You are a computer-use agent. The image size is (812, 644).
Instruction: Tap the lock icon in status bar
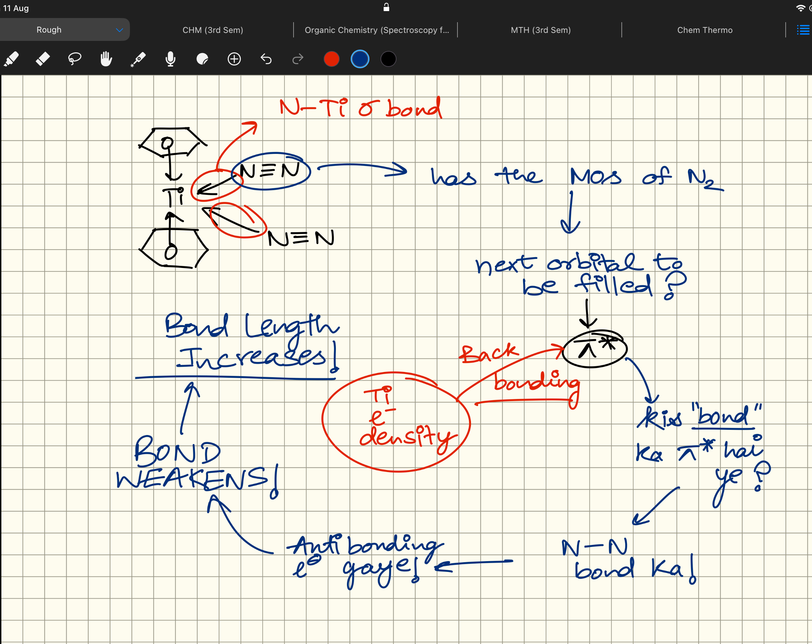(x=386, y=7)
